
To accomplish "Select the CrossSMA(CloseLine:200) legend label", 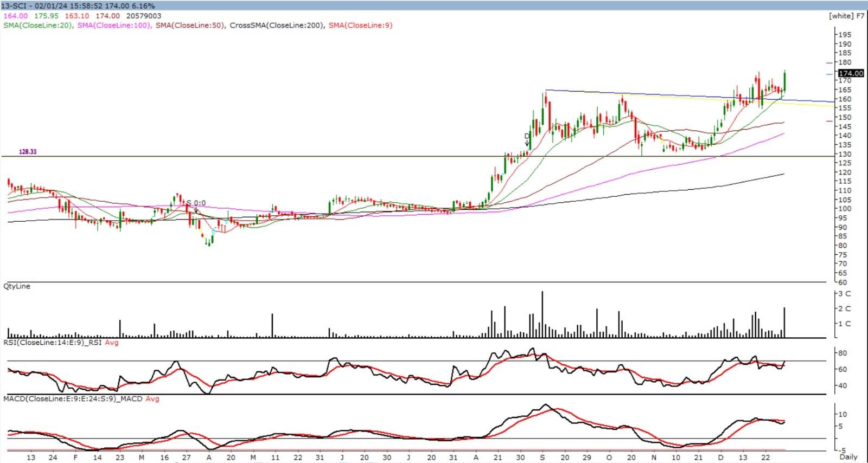I will point(277,25).
